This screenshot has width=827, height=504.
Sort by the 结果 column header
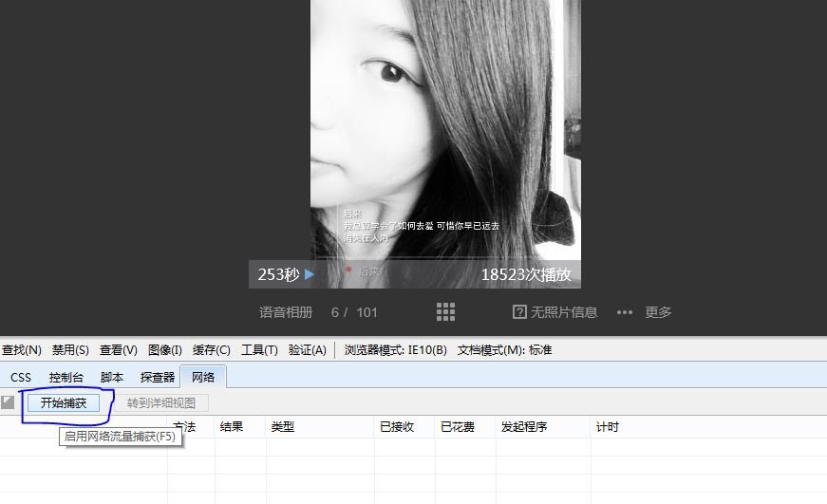[232, 427]
